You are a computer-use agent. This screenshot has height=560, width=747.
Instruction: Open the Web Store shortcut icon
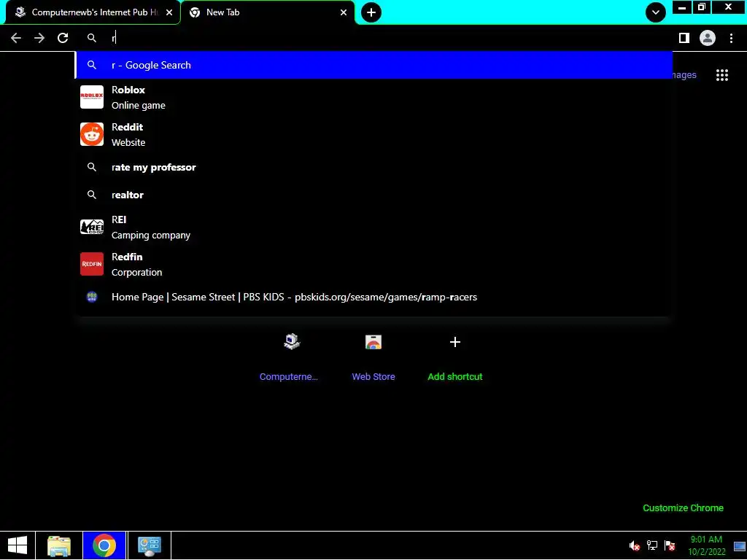[373, 342]
